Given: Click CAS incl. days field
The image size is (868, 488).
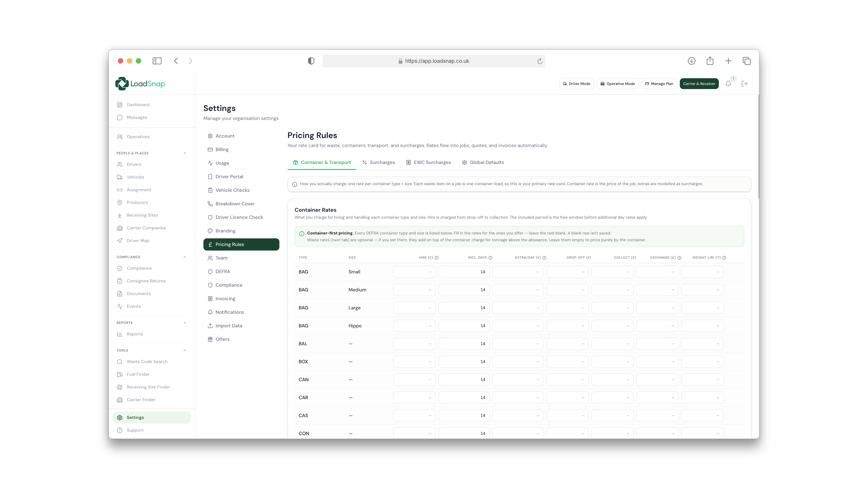Looking at the screenshot, I should pos(464,416).
